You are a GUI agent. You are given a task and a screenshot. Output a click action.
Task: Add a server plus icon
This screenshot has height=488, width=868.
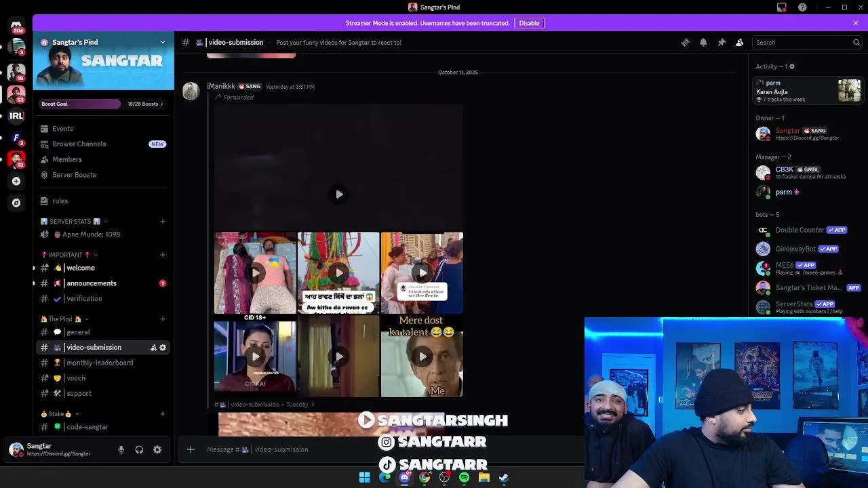click(x=16, y=181)
